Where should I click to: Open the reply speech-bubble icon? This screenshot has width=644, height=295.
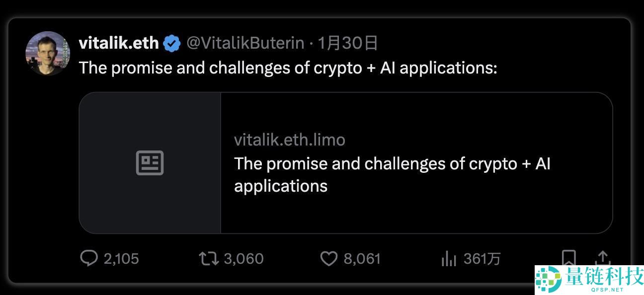tap(89, 258)
